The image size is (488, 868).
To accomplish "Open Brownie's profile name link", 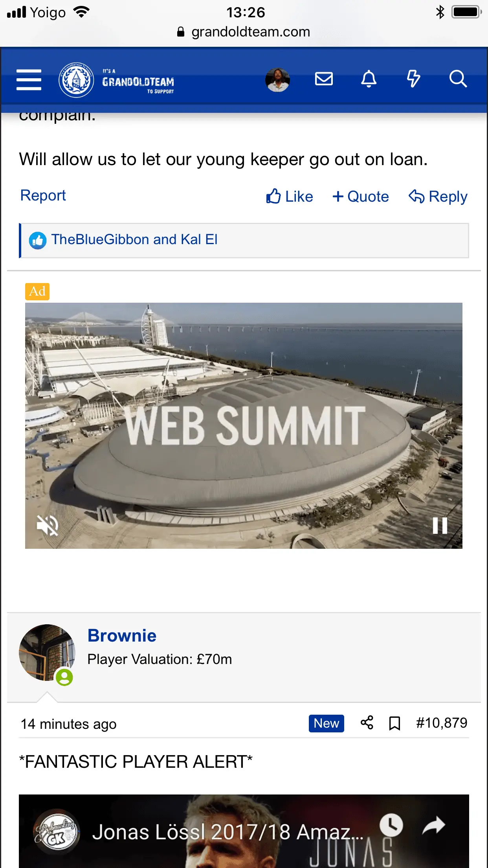I will [122, 636].
